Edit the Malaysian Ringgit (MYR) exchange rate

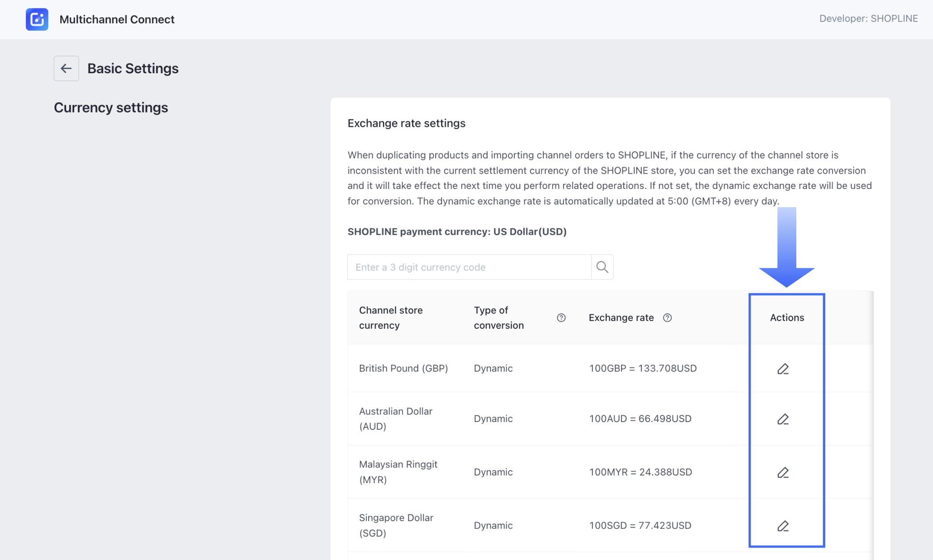783,472
